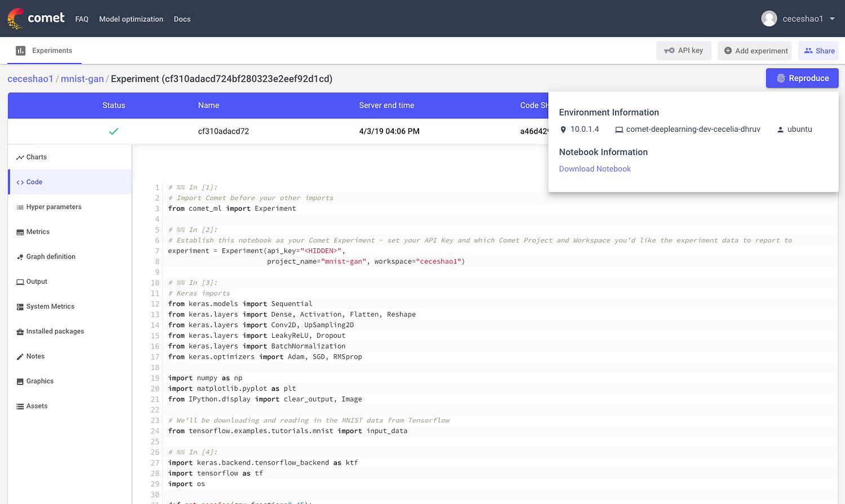The height and width of the screenshot is (504, 845).
Task: Open the ceceshao1 account dropdown arrow
Action: 832,19
